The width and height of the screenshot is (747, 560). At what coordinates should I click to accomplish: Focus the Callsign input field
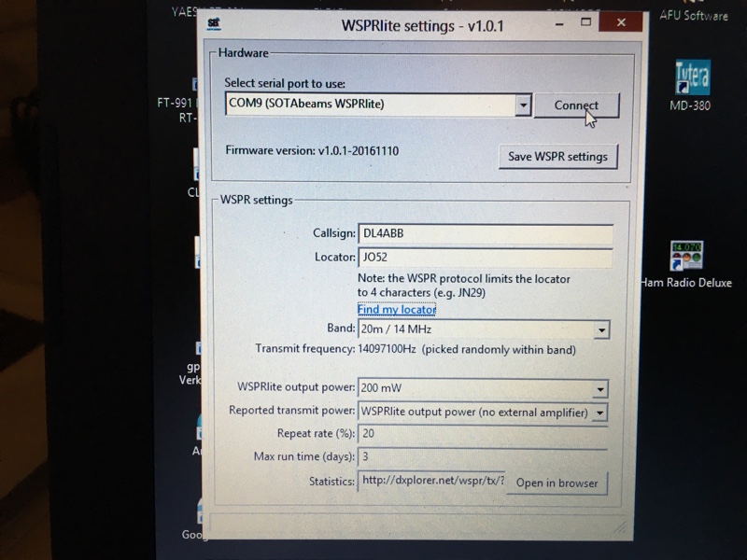pyautogui.click(x=485, y=234)
